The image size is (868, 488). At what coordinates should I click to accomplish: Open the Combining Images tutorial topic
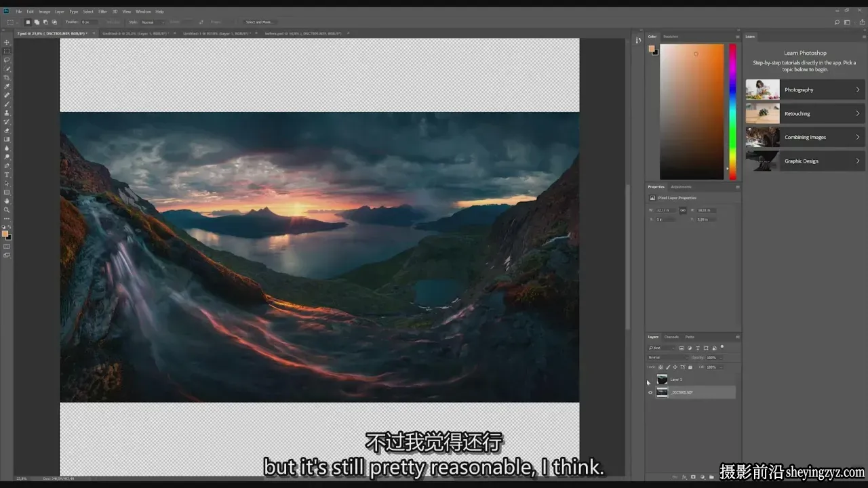point(805,137)
